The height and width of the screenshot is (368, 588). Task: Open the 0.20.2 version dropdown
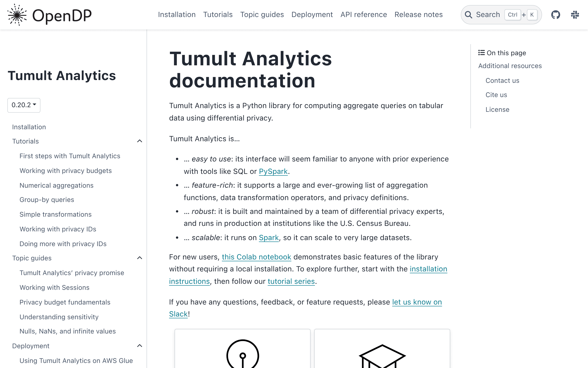tap(24, 105)
